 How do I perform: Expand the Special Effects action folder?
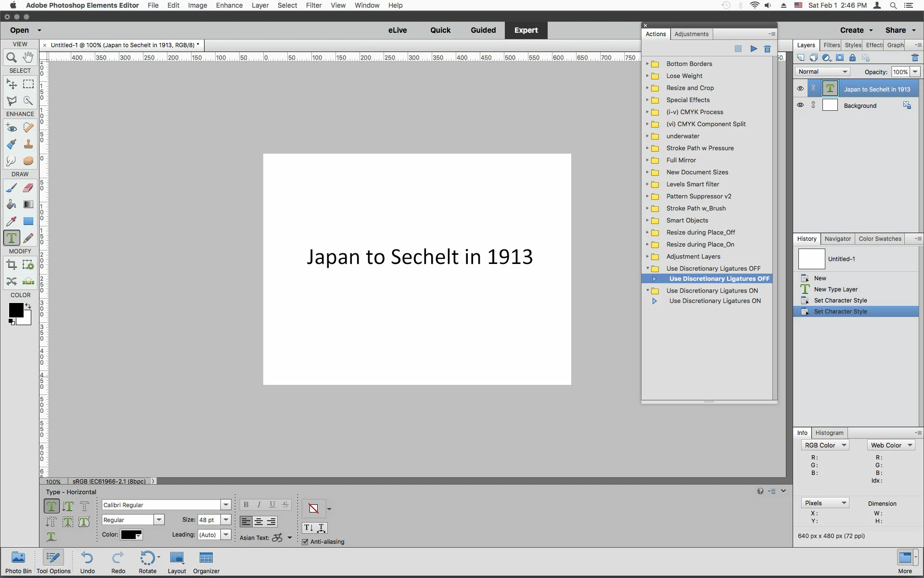click(647, 100)
